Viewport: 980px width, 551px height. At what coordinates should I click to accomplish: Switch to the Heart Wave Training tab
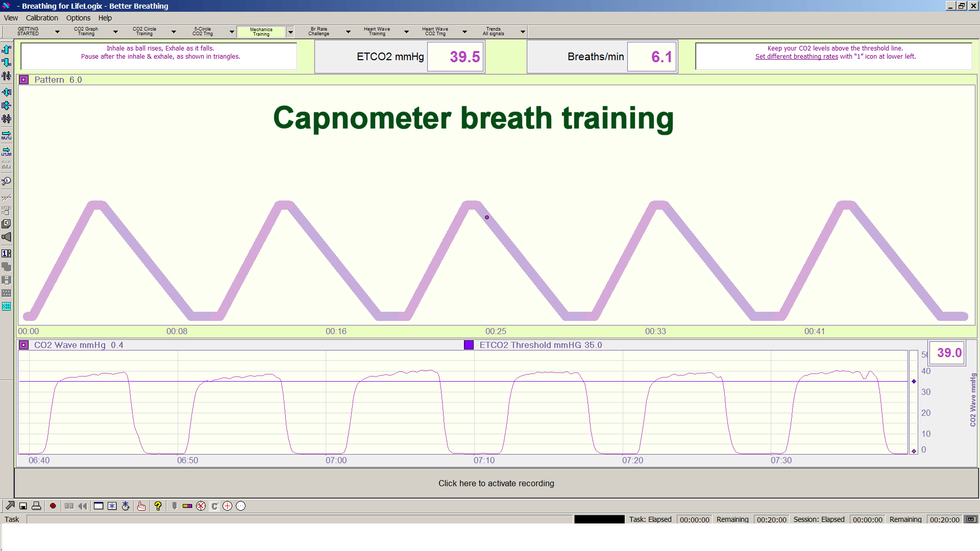click(x=377, y=32)
